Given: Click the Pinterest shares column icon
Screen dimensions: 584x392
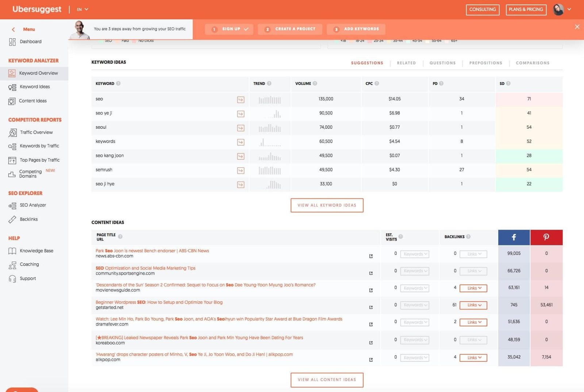Looking at the screenshot, I should 546,237.
